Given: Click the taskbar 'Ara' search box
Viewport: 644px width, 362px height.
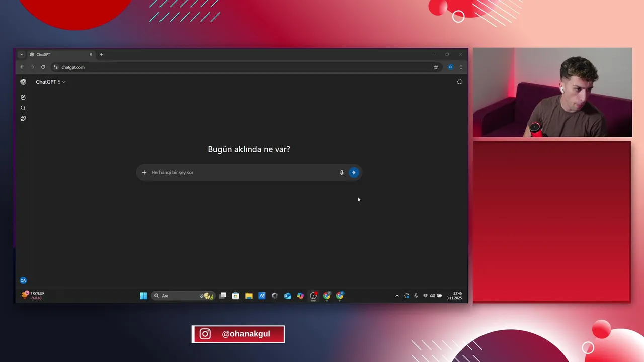Looking at the screenshot, I should click(184, 296).
